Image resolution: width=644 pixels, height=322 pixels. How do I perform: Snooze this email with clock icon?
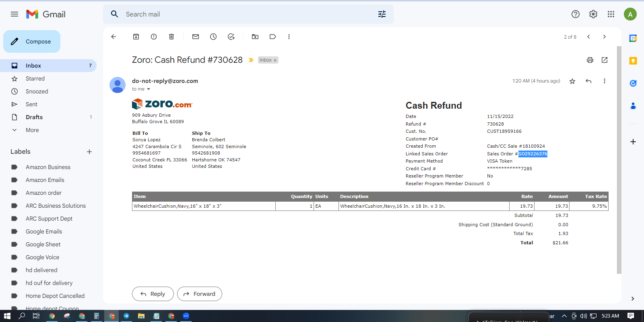point(213,37)
